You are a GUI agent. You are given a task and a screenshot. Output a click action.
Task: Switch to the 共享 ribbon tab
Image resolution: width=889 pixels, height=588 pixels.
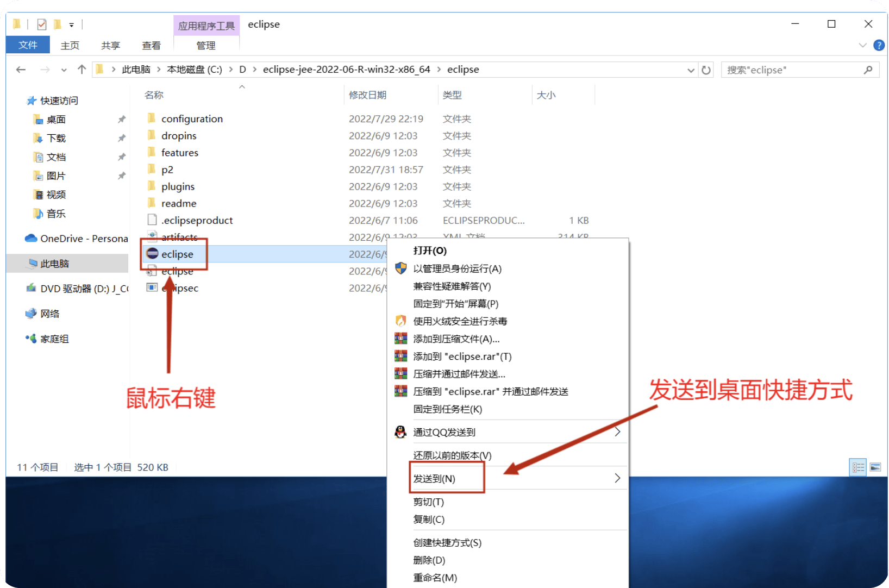(x=110, y=46)
